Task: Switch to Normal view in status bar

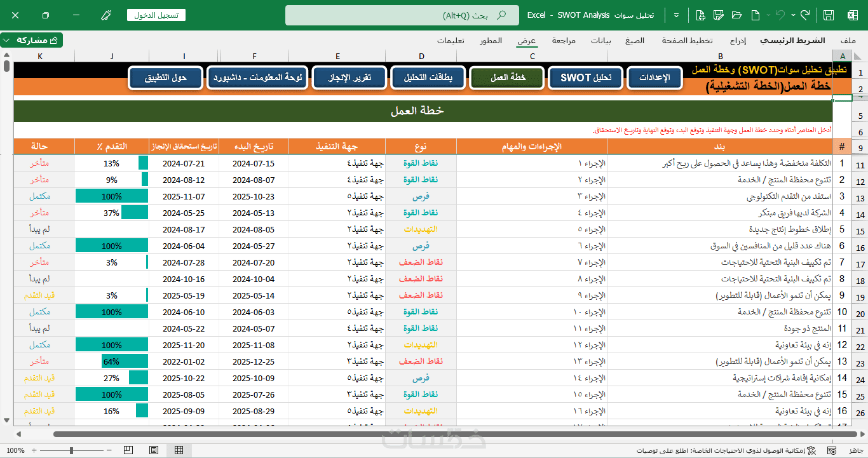Action: pos(179,450)
